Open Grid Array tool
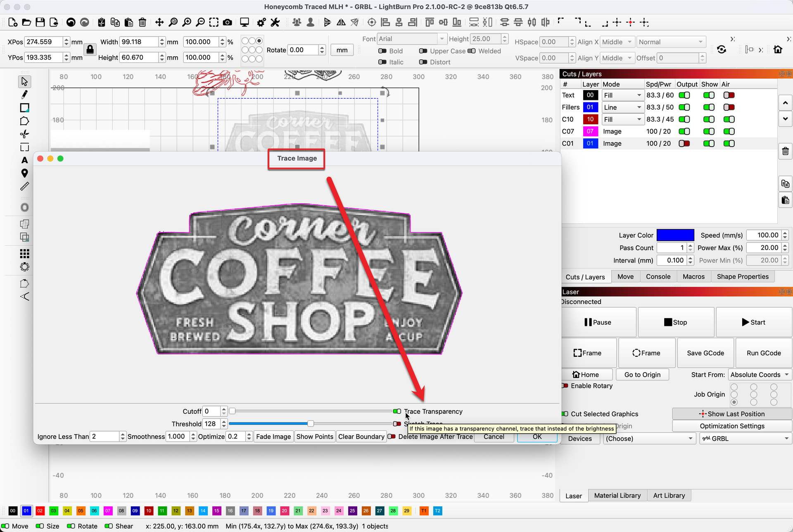Viewport: 793px width, 532px height. click(24, 253)
